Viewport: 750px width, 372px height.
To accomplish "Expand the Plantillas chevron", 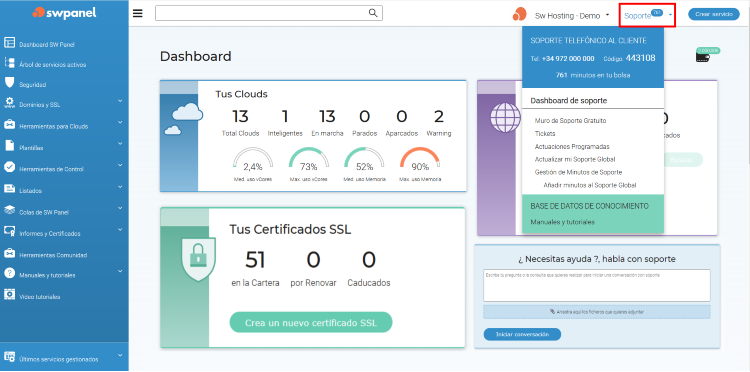I will pos(120,144).
